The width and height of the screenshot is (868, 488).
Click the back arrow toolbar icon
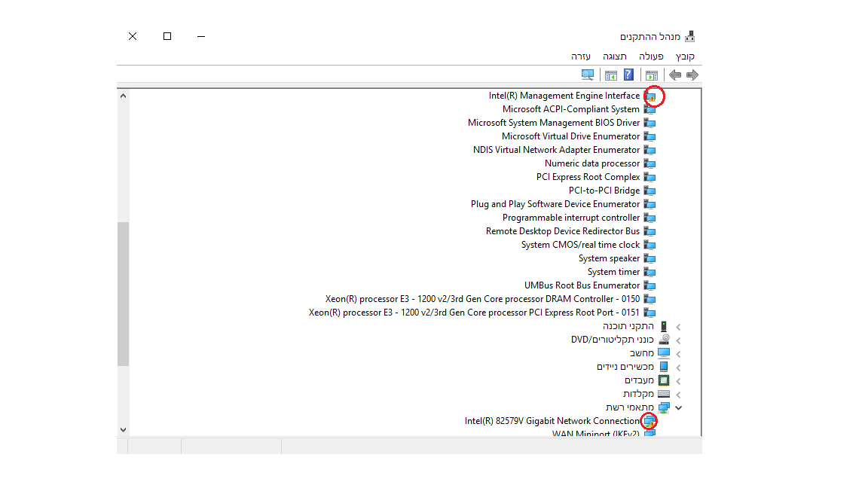(675, 75)
